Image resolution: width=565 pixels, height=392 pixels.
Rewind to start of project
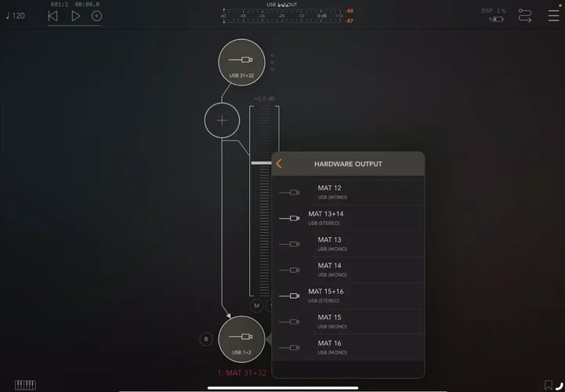(x=53, y=16)
